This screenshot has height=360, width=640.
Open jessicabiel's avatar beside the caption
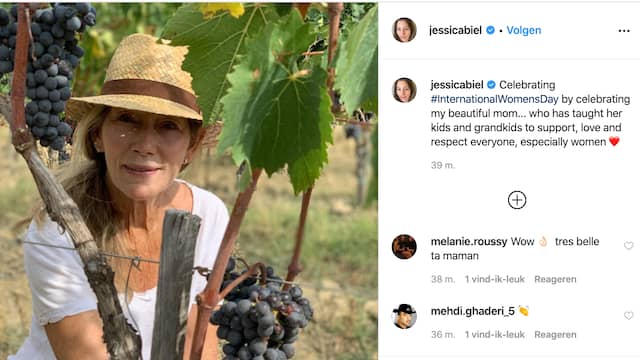pyautogui.click(x=404, y=90)
